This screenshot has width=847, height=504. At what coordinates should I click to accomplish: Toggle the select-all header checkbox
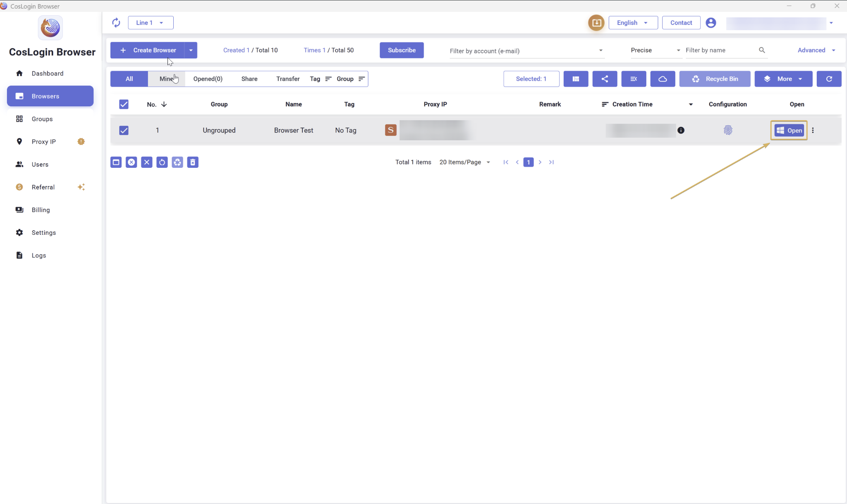[x=124, y=104]
